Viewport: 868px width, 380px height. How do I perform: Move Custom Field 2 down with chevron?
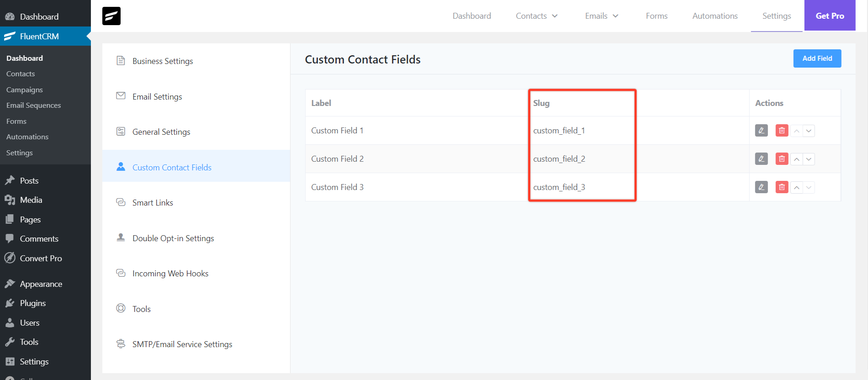(809, 159)
